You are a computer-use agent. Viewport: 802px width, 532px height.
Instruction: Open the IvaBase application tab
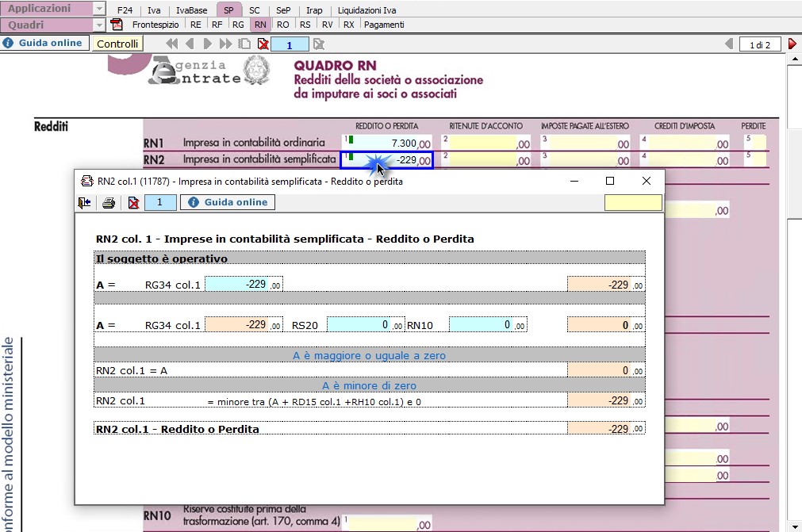pos(192,10)
